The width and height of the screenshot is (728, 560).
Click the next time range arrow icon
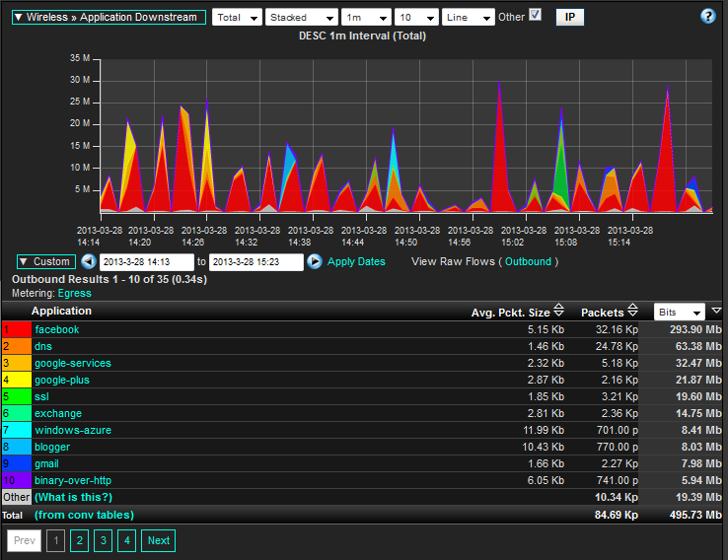click(x=315, y=262)
